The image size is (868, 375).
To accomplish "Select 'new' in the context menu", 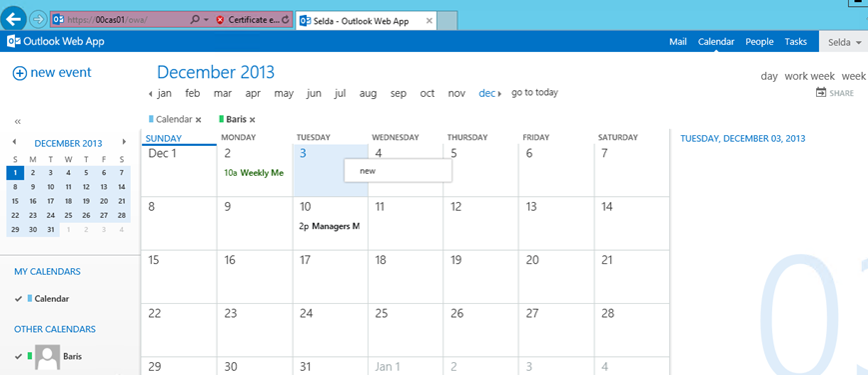I will pos(398,171).
